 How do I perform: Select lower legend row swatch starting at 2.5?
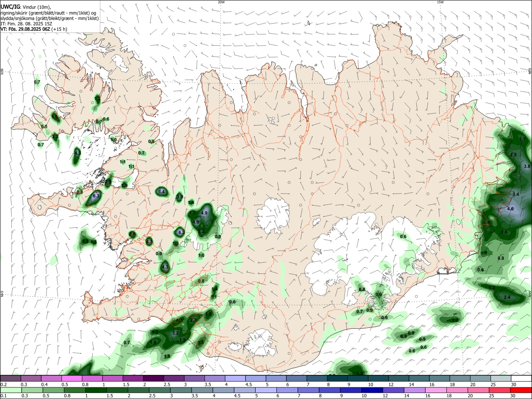[160, 390]
